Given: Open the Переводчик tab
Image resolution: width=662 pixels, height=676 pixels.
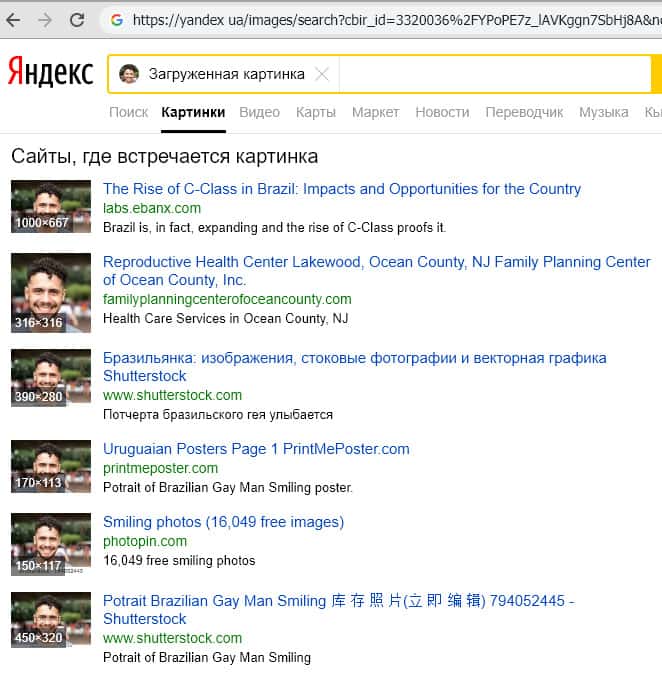Looking at the screenshot, I should (524, 112).
